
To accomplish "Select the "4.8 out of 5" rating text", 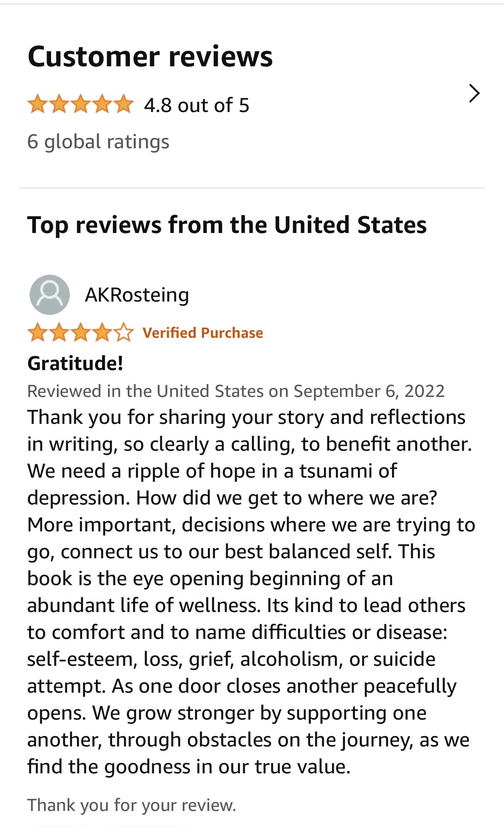I will click(196, 106).
